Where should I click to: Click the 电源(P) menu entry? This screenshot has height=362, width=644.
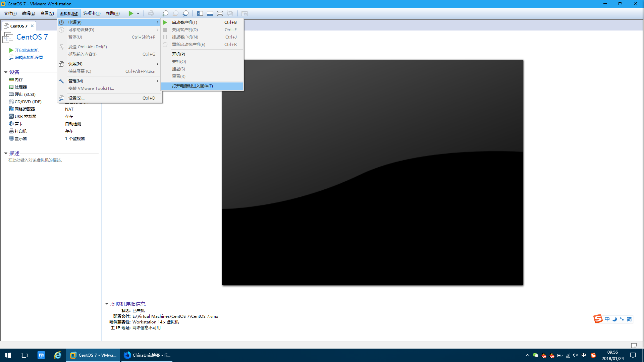109,22
